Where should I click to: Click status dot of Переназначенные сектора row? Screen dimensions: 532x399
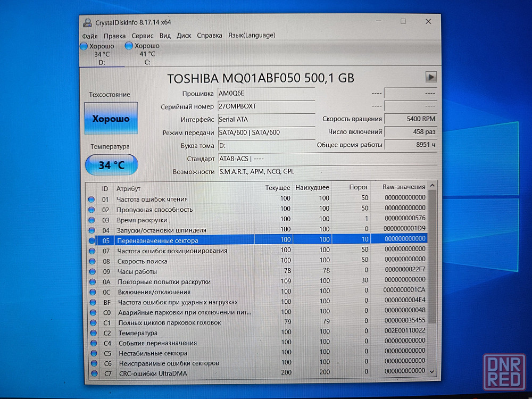click(92, 240)
